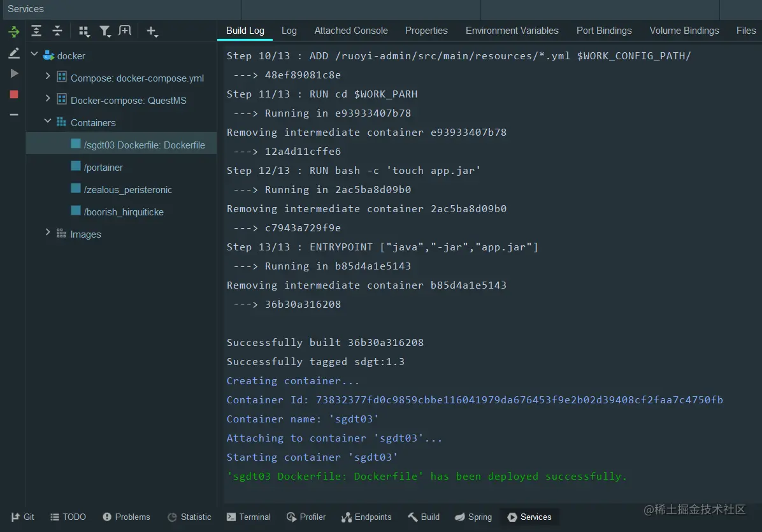Click the Compose docker-compose.yml node icon
Viewport: 762px width, 532px height.
tap(62, 76)
